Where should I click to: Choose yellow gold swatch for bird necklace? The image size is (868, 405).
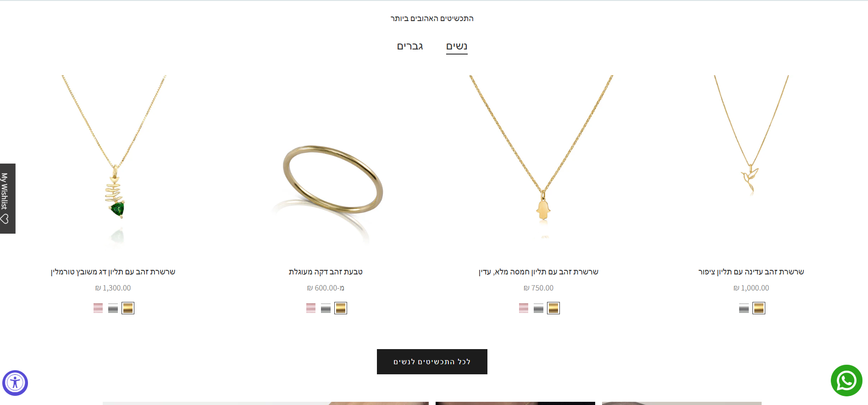[x=759, y=308]
